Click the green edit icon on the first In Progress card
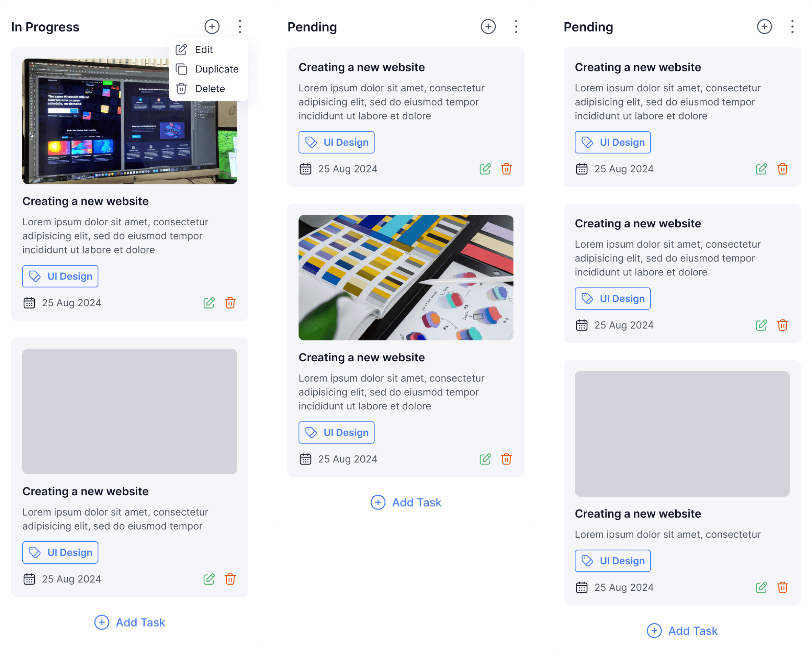812x656 pixels. (x=209, y=303)
